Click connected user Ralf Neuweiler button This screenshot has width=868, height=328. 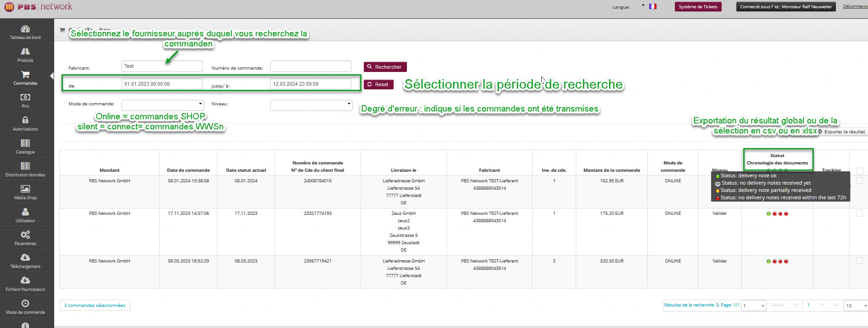[x=786, y=7]
